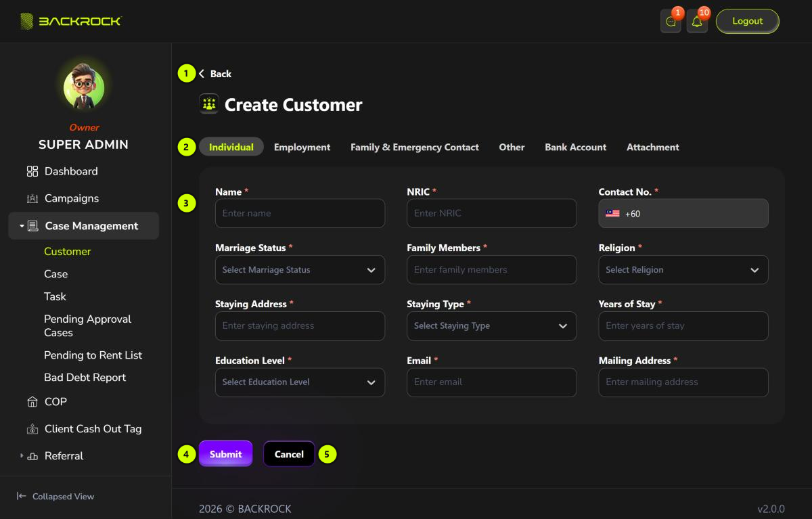Switch to the Individual tab
The height and width of the screenshot is (519, 812).
pos(231,147)
